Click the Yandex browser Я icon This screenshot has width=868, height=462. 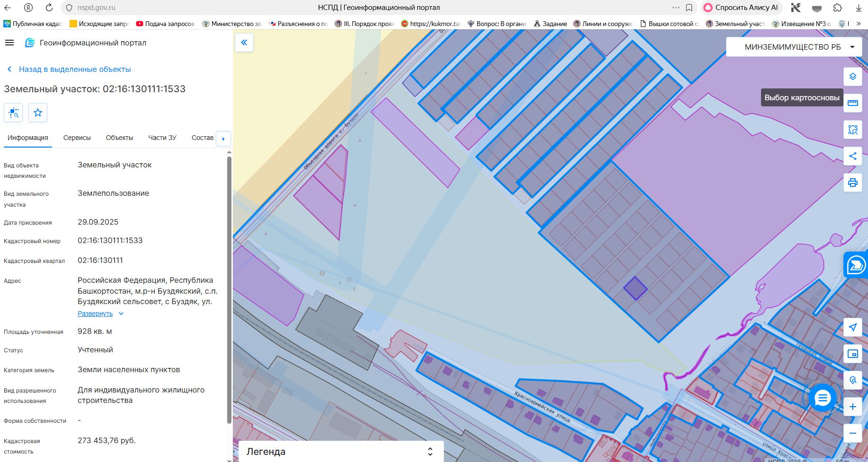pos(28,8)
